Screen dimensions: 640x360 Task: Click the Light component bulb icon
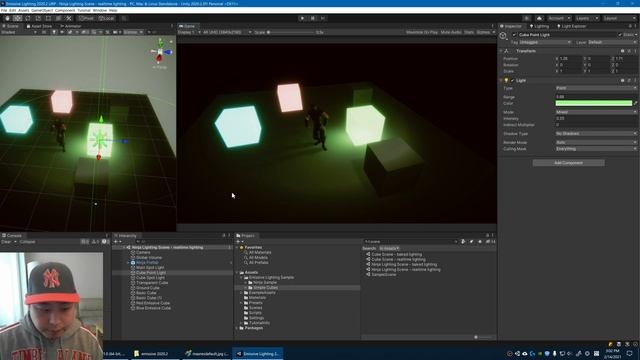pyautogui.click(x=507, y=80)
